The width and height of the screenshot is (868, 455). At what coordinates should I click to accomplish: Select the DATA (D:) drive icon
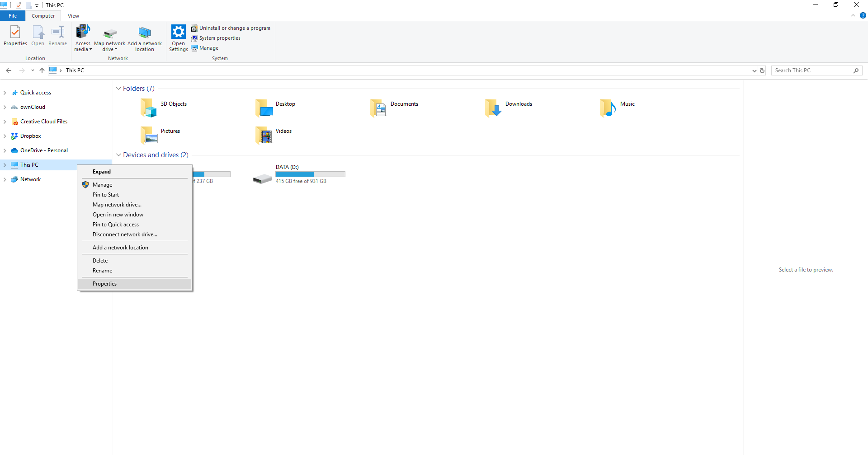click(x=263, y=179)
